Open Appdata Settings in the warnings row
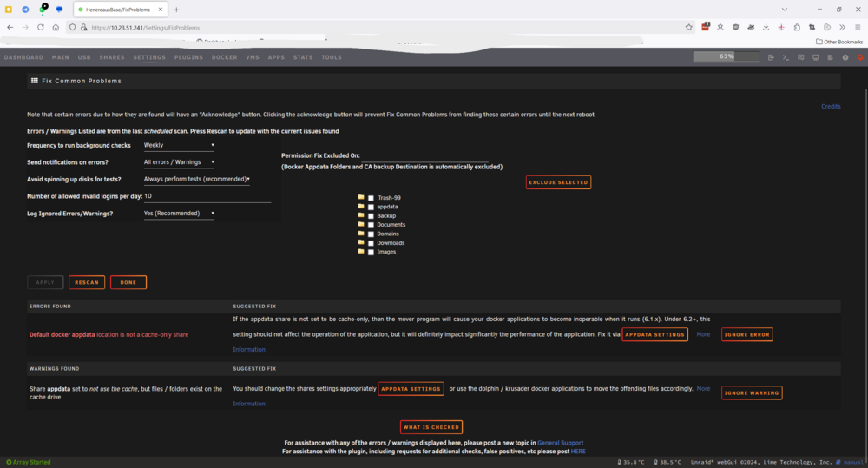The image size is (868, 468). point(411,389)
